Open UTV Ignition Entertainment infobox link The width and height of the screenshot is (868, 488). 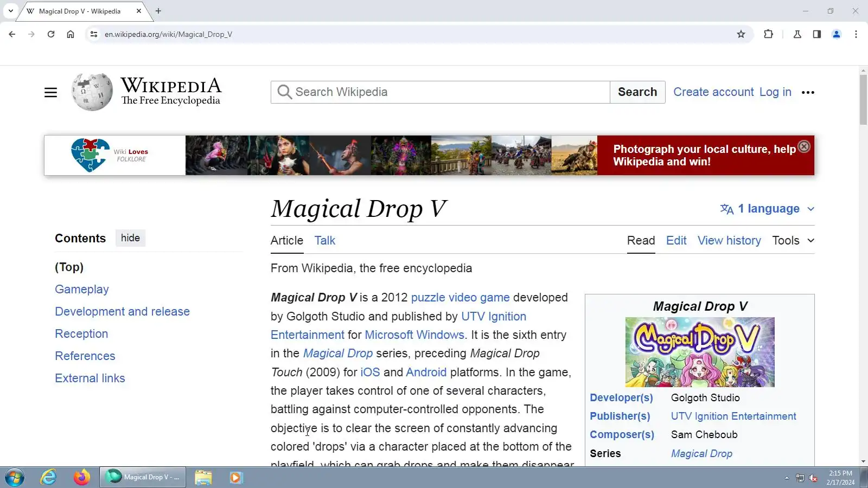[733, 416]
